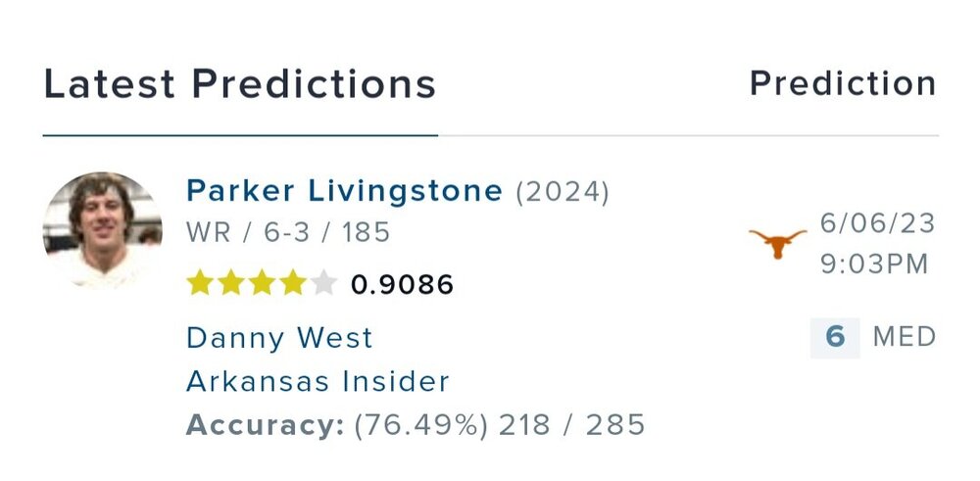Select the fourth yellow rating star
The width and height of the screenshot is (980, 481).
point(292,284)
